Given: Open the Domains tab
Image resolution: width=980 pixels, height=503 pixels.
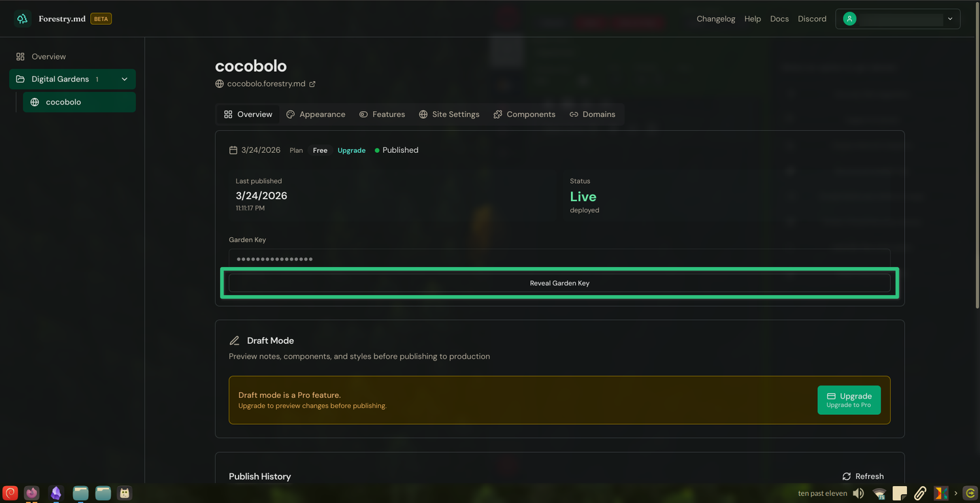Looking at the screenshot, I should [593, 114].
